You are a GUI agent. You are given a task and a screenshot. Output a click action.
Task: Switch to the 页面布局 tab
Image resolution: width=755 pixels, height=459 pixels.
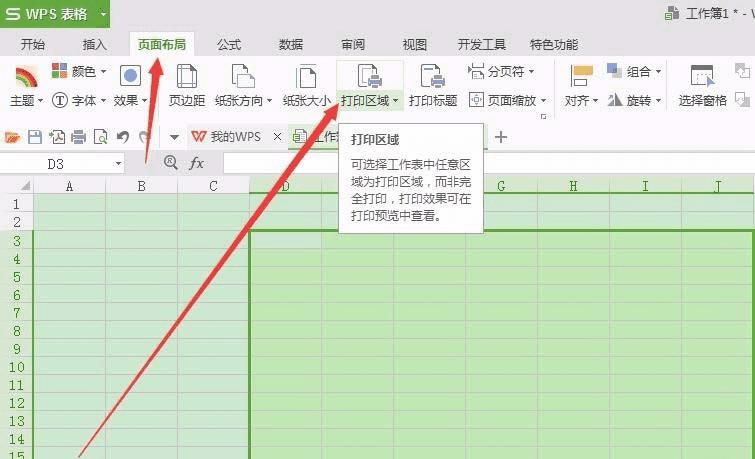[162, 45]
